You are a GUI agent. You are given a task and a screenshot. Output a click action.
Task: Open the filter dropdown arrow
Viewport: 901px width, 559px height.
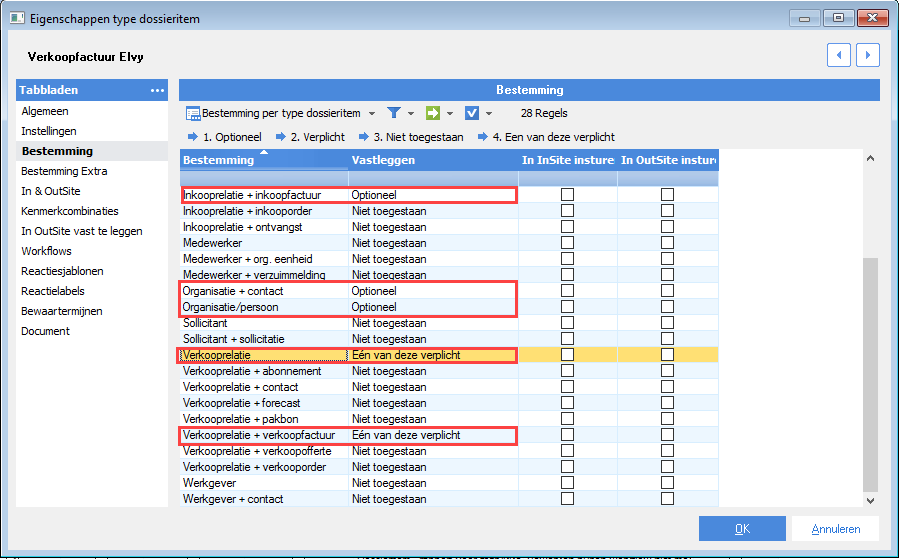click(x=411, y=114)
